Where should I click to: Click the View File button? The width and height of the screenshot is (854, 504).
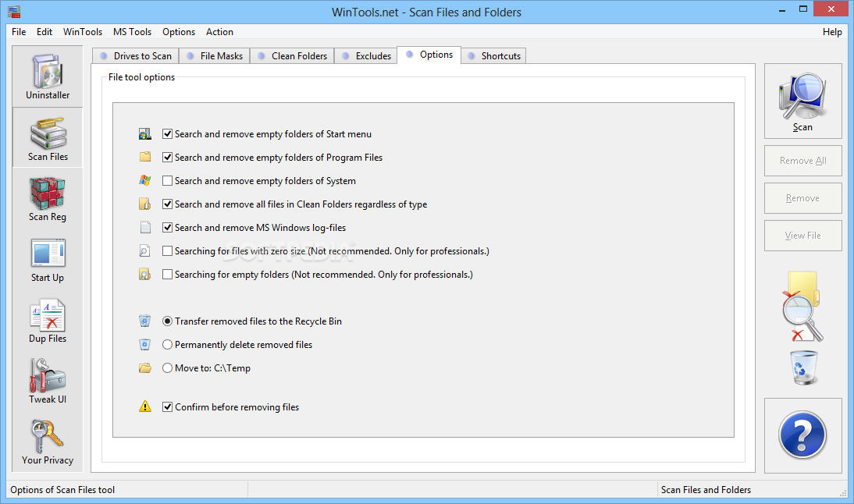tap(802, 235)
